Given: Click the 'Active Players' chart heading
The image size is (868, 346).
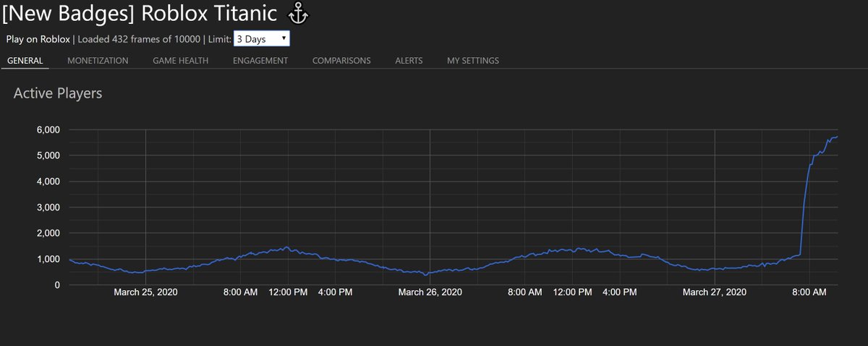Looking at the screenshot, I should 58,93.
